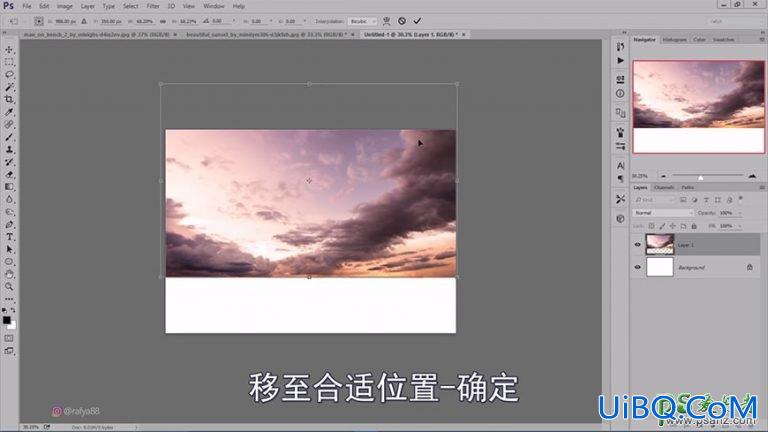Click the Navigator zoom slider handle

coord(700,177)
